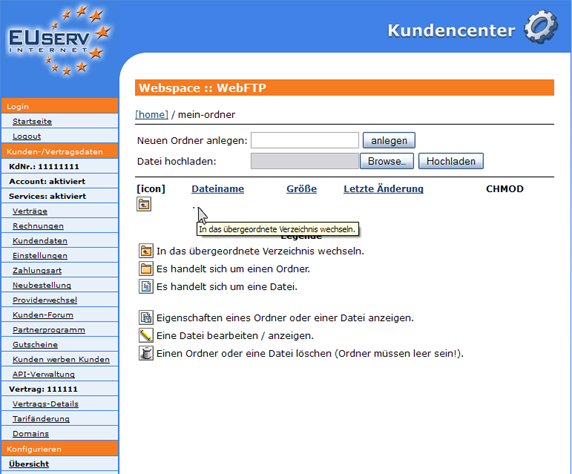
Task: Open Neubestellung in the sidebar
Action: [x=42, y=285]
